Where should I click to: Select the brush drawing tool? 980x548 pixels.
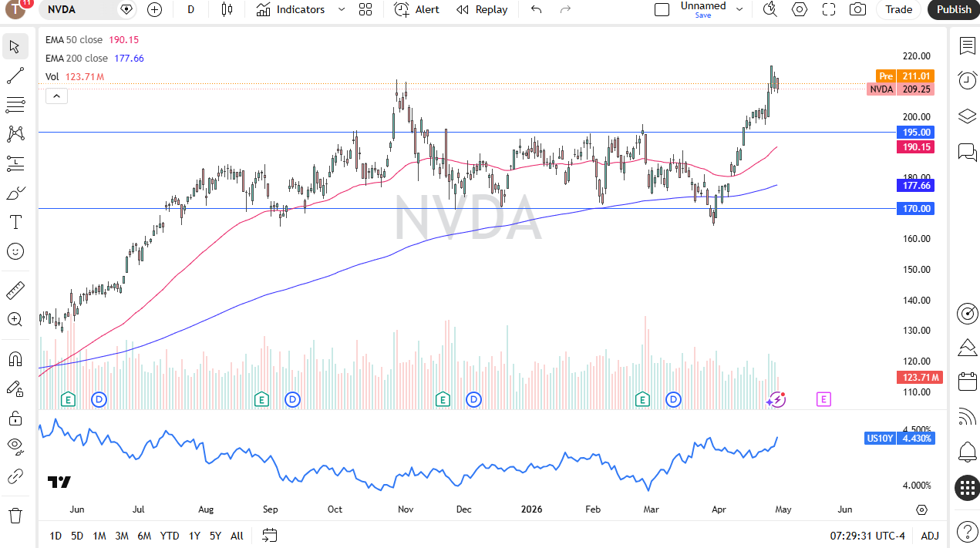[15, 193]
